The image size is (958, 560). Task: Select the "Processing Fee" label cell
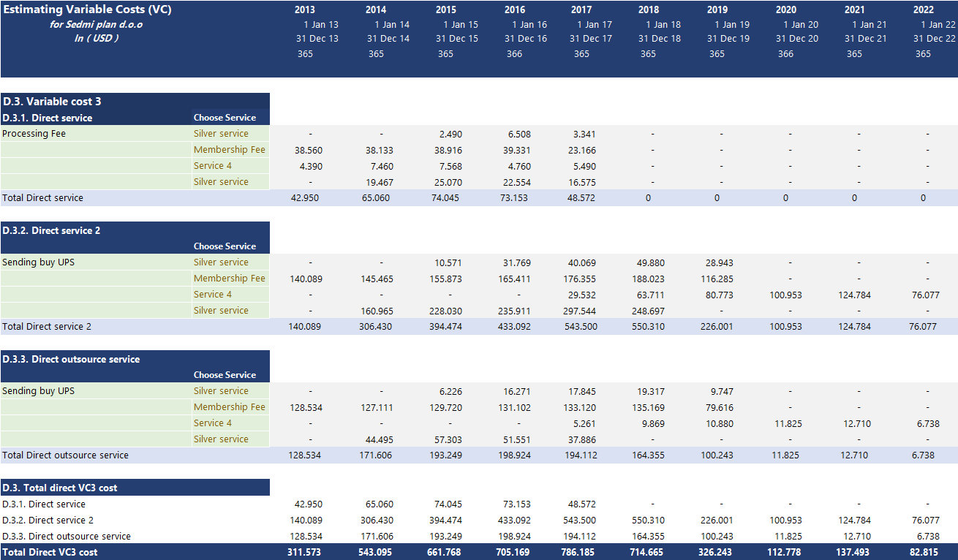(x=34, y=134)
